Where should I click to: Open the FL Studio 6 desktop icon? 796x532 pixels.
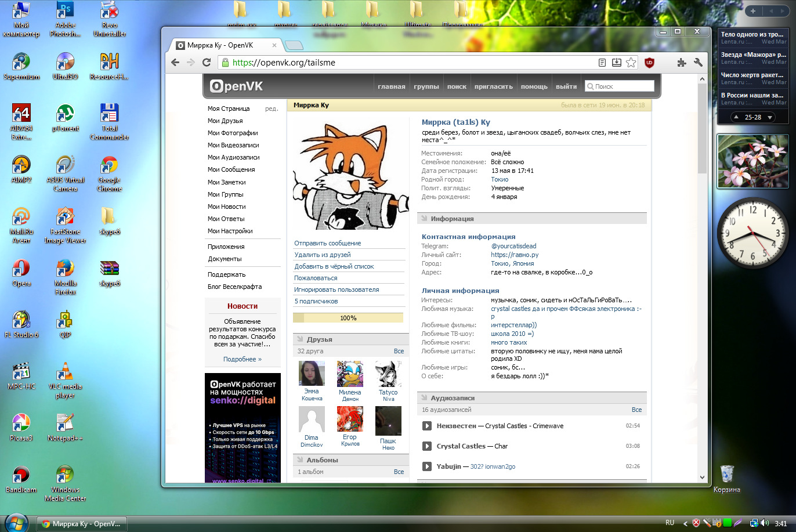click(21, 324)
